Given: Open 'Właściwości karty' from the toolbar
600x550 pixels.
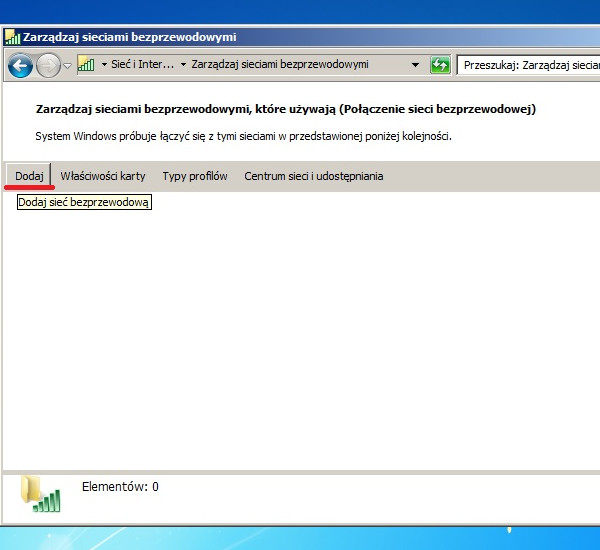Looking at the screenshot, I should pos(103,176).
